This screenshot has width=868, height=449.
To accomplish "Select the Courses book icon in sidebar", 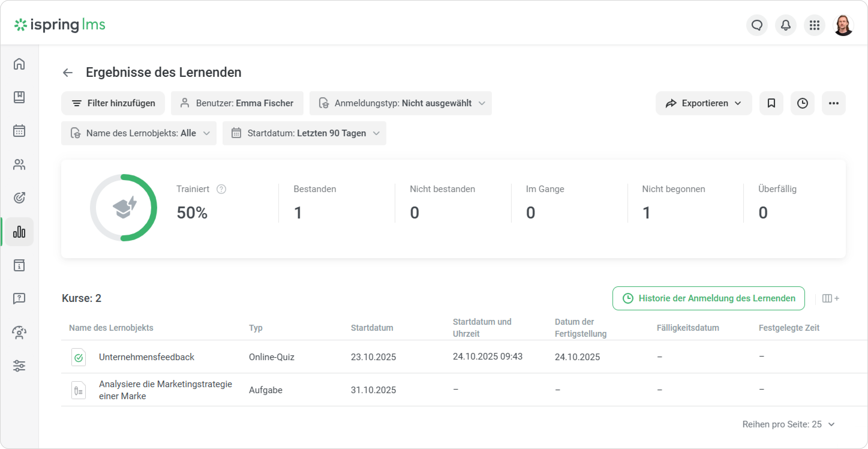I will 19,97.
